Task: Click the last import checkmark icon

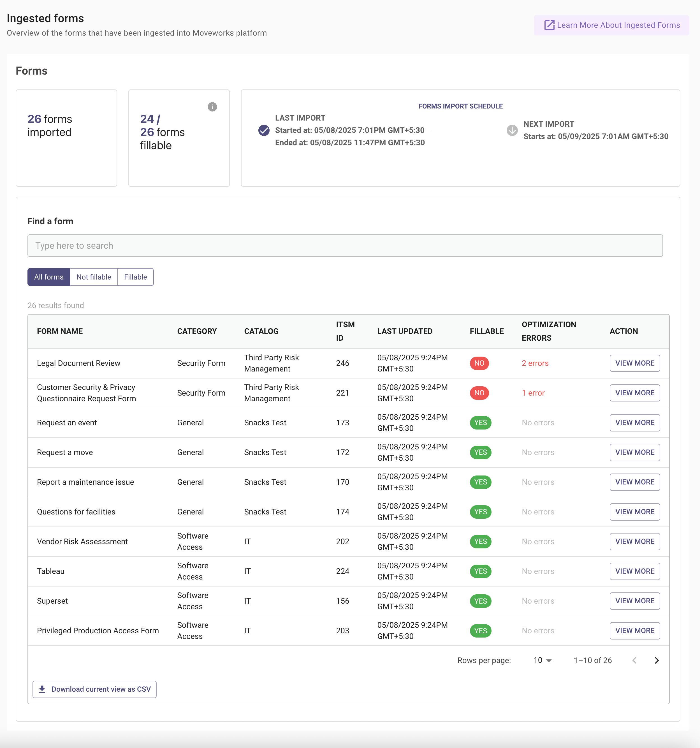Action: click(264, 130)
